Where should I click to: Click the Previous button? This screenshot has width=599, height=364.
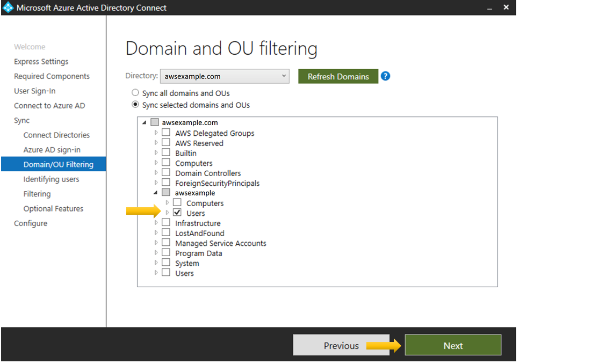coord(341,345)
